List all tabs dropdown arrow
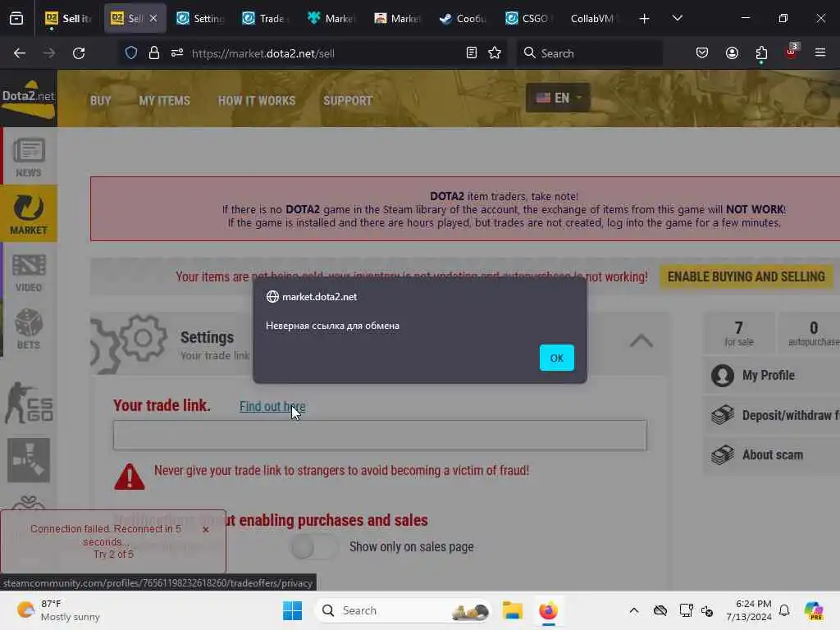Image resolution: width=840 pixels, height=630 pixels. tap(677, 19)
